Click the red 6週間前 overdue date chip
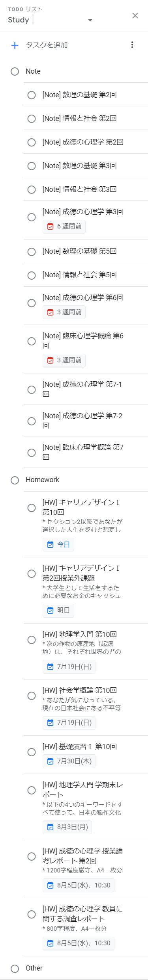This screenshot has width=148, height=980. 64,226
